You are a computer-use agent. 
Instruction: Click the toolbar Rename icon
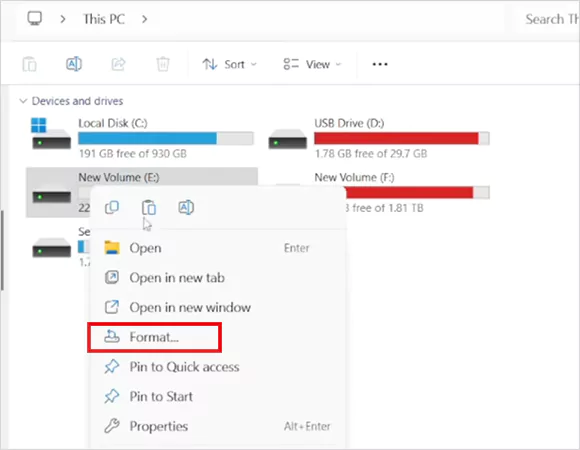coord(74,64)
